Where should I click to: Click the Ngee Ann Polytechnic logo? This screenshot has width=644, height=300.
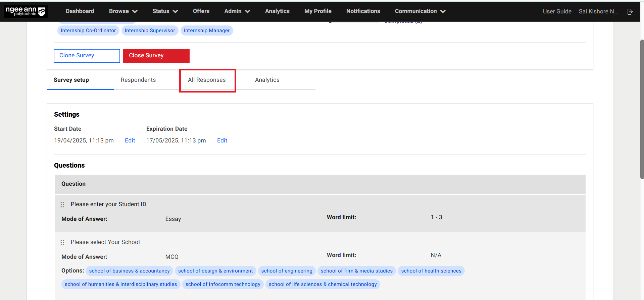[x=26, y=11]
